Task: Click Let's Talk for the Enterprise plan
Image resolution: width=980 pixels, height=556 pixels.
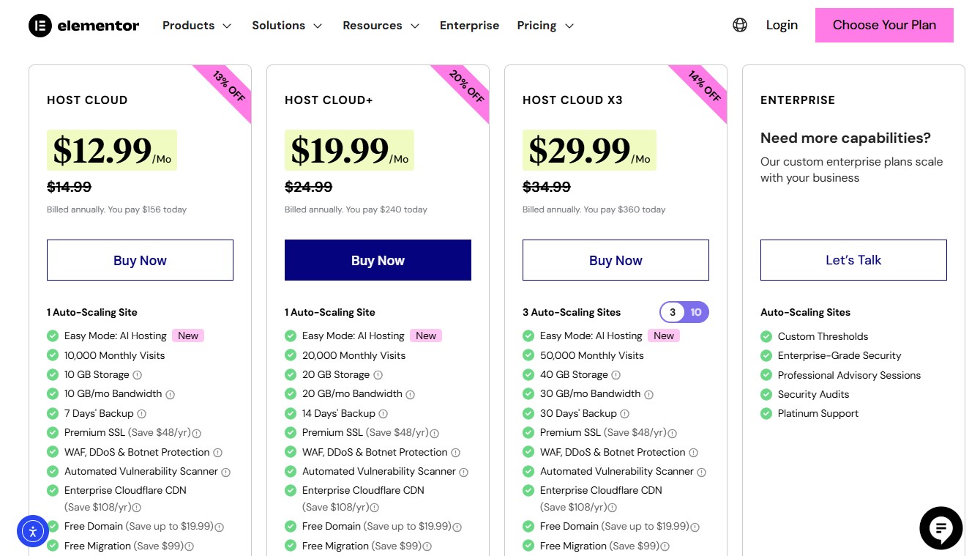Action: (853, 259)
